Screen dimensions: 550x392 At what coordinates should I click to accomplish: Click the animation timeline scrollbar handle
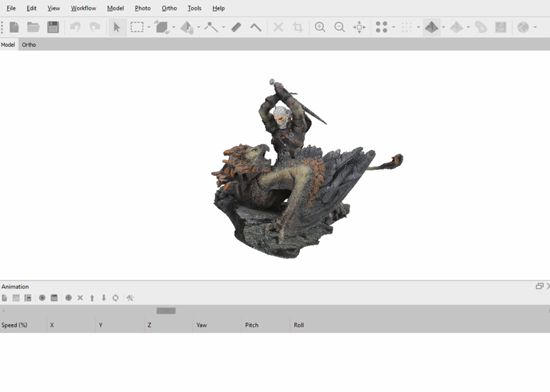click(x=166, y=311)
